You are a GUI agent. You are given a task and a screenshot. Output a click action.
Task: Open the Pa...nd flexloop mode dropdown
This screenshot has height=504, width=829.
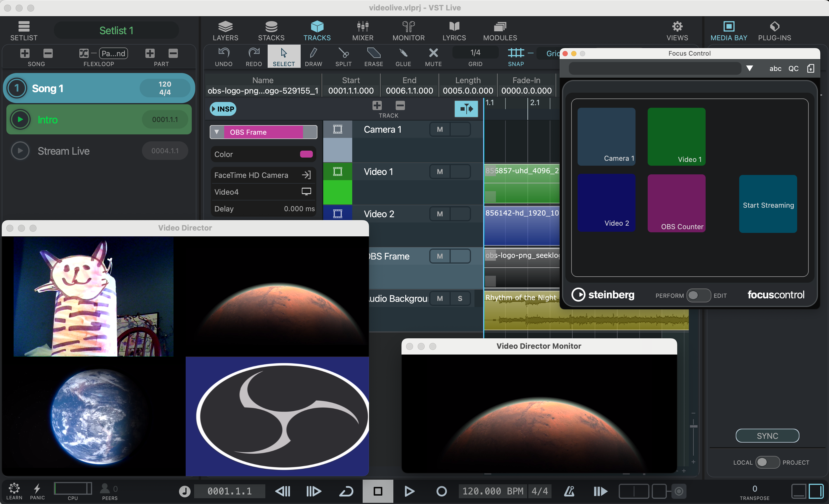(x=113, y=53)
